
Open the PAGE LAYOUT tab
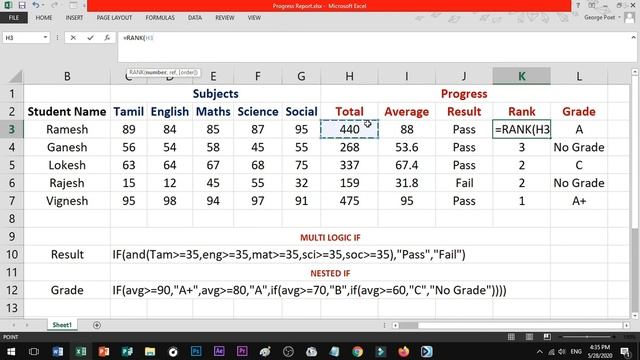point(114,18)
